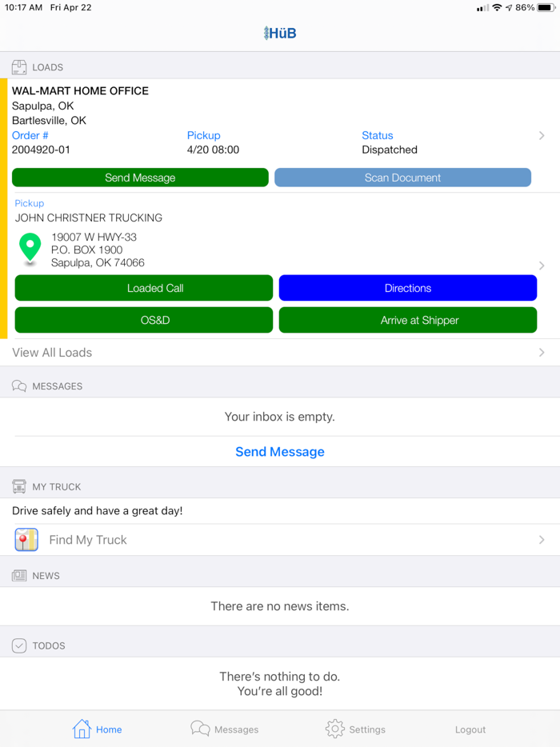Tap the My Truck bus icon
The image size is (560, 747).
(19, 486)
